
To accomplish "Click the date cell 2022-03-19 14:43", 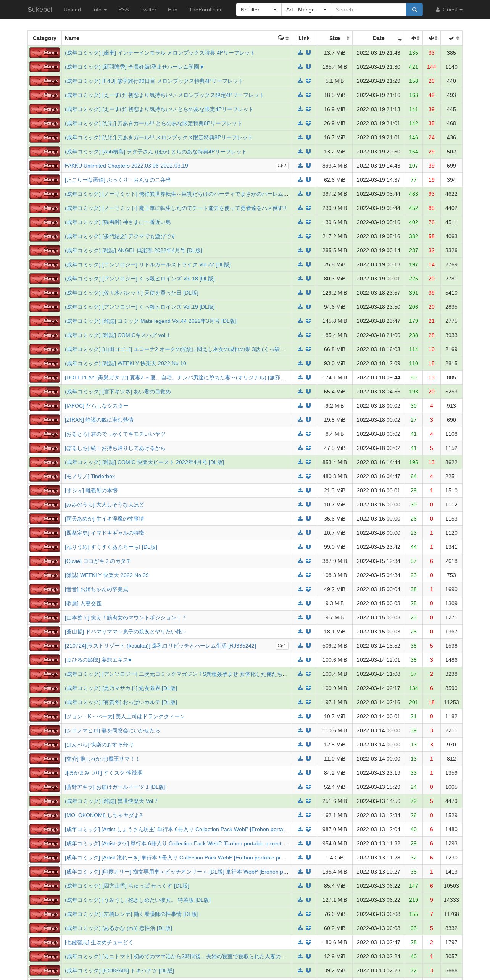I will [379, 166].
